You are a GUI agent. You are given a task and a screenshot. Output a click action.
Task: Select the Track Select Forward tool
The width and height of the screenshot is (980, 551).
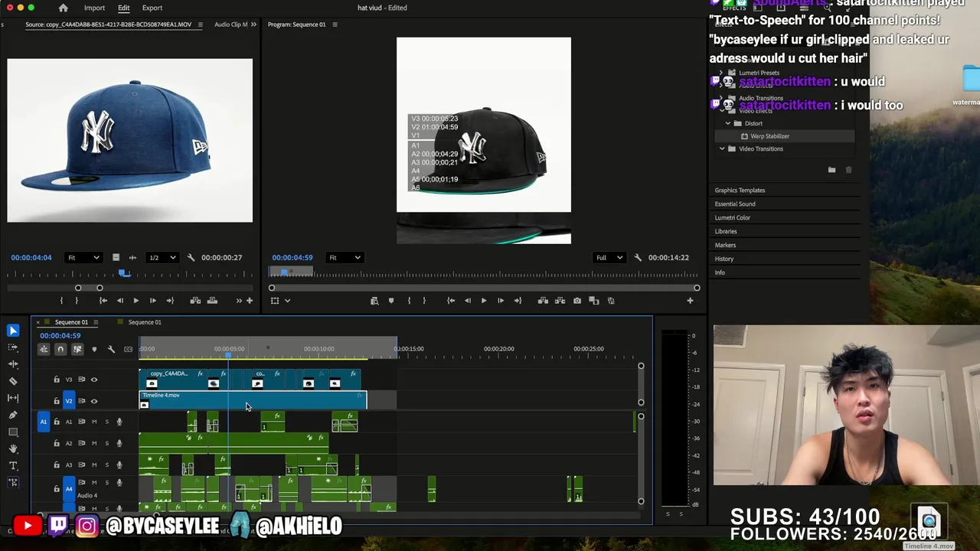13,347
